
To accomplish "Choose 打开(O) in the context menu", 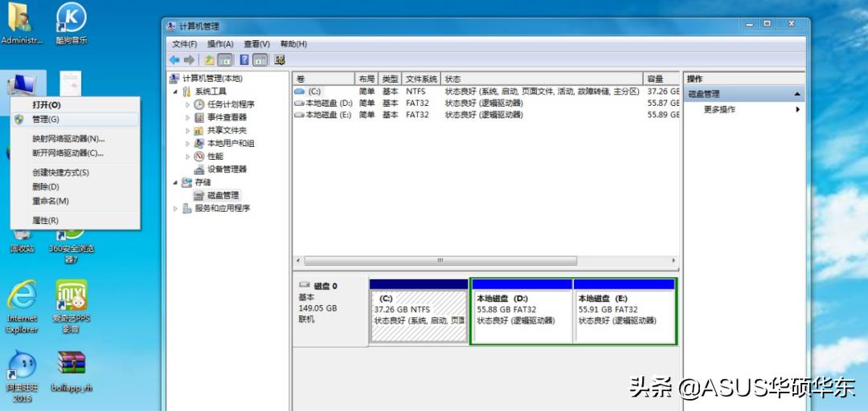I will [x=75, y=105].
